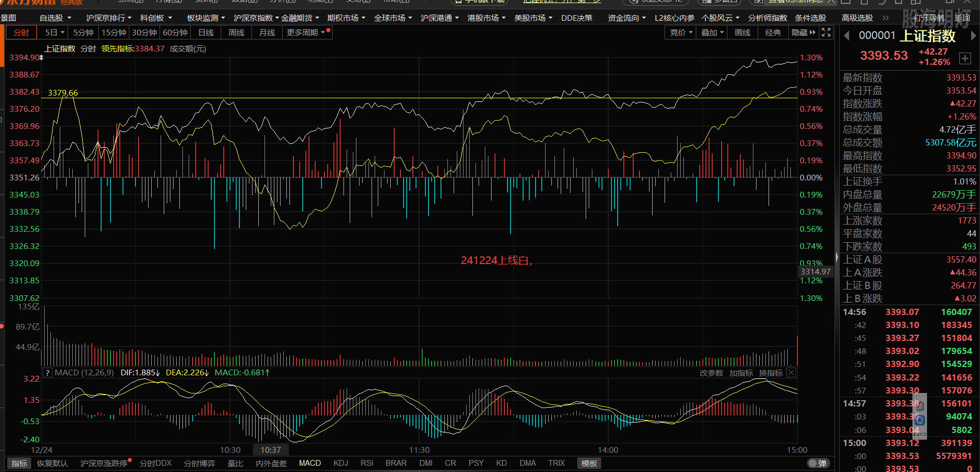Click the 3314.97 price axis label
The image size is (980, 472).
click(816, 271)
